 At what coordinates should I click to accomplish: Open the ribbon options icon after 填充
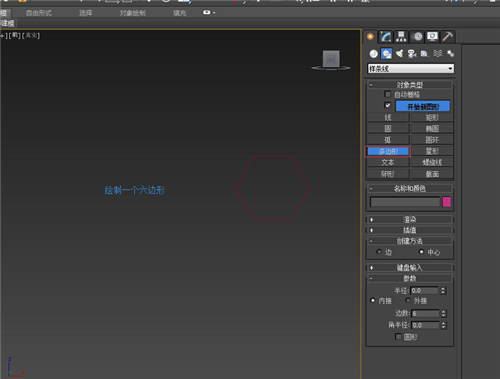coord(209,13)
